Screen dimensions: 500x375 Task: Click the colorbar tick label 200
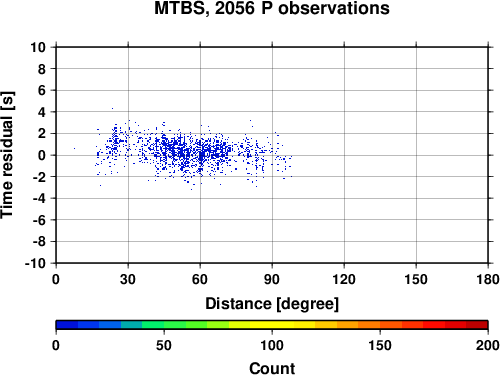pyautogui.click(x=487, y=345)
